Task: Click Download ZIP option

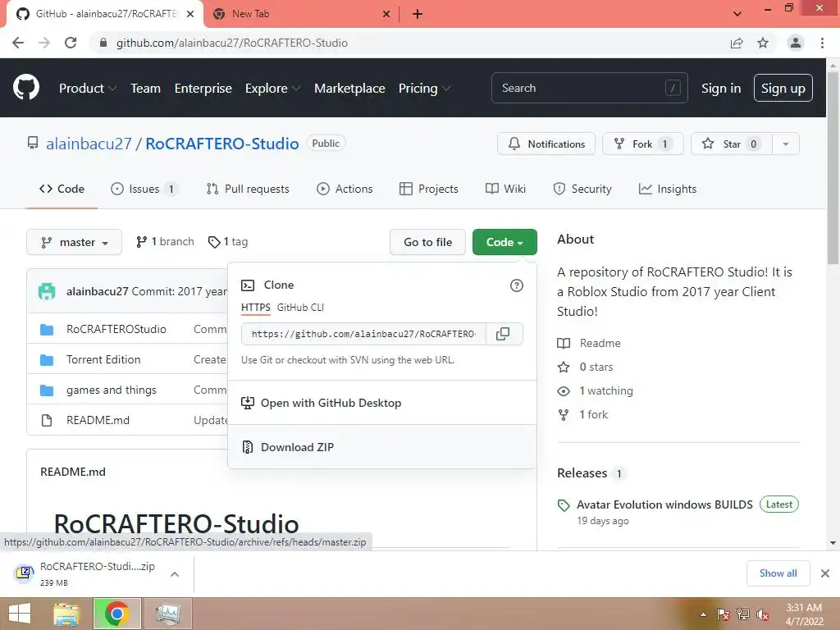Action: pyautogui.click(x=382, y=447)
